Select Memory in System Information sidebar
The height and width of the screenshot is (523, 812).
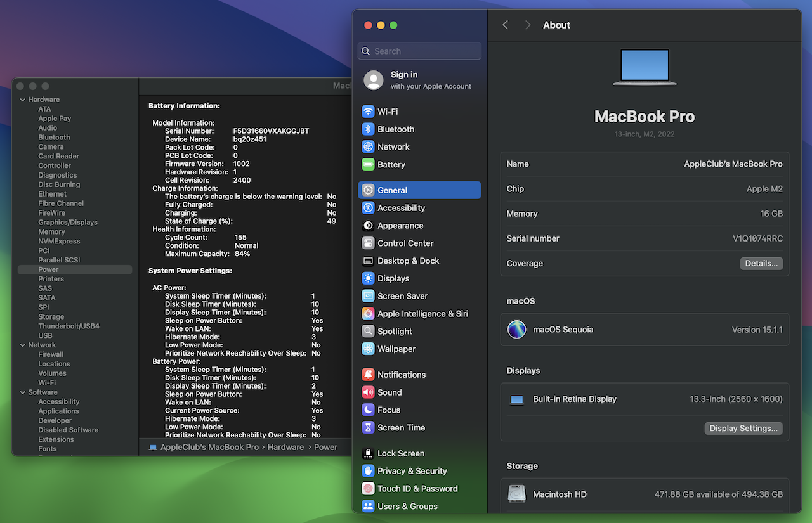coord(51,232)
